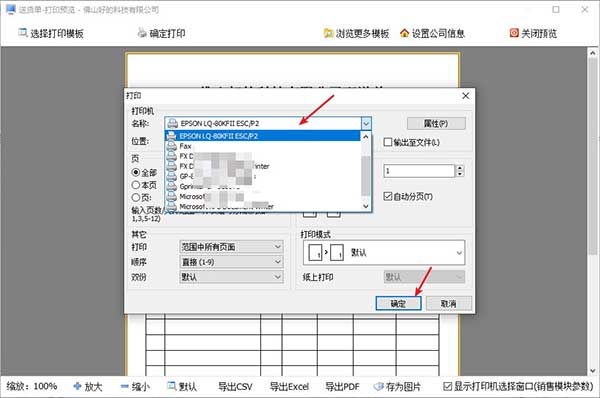Viewport: 600px width, 398px height.
Task: Click 关闭预览 in the toolbar
Action: 533,33
